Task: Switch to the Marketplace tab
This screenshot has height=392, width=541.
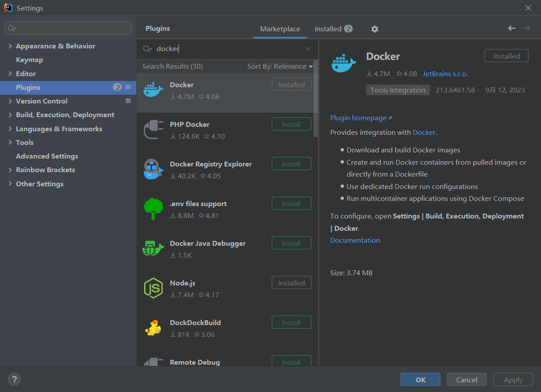Action: (x=280, y=29)
